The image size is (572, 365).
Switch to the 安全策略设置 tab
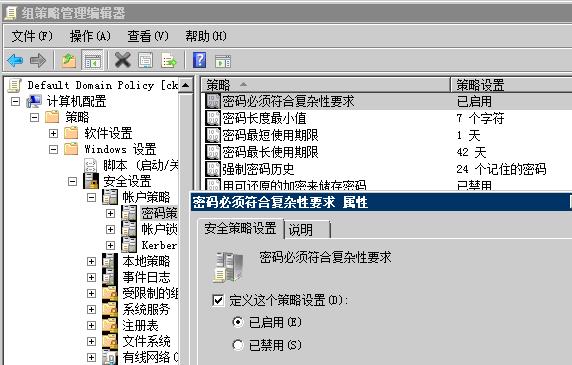pyautogui.click(x=240, y=229)
